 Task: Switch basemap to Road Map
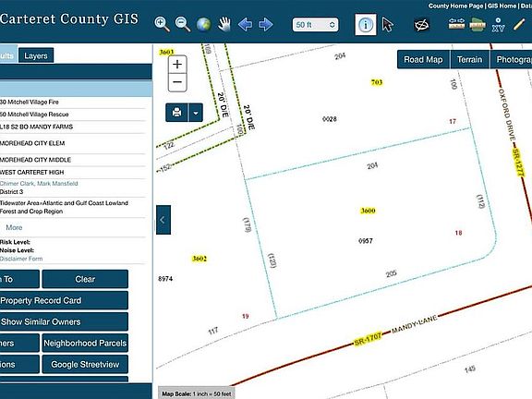click(x=423, y=60)
